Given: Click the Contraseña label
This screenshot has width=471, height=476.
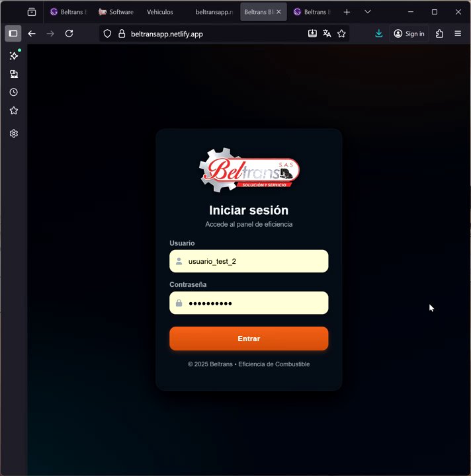Looking at the screenshot, I should pos(188,284).
